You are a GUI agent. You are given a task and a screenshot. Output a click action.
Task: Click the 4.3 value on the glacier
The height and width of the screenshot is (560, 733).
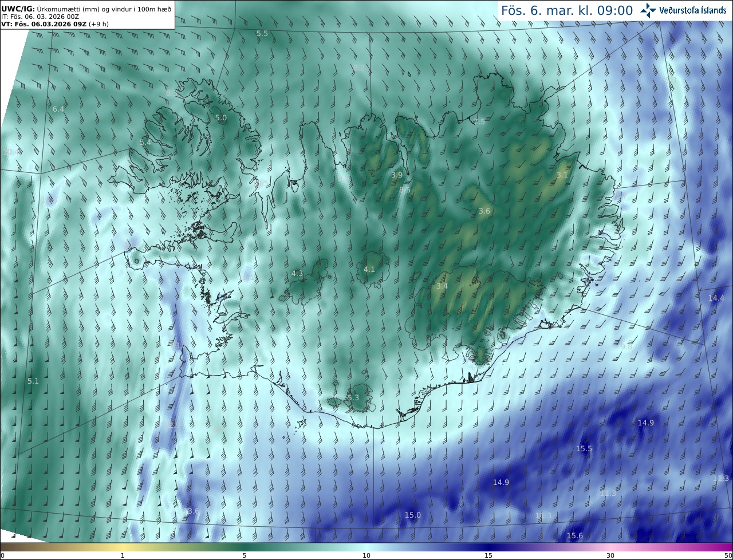[297, 274]
